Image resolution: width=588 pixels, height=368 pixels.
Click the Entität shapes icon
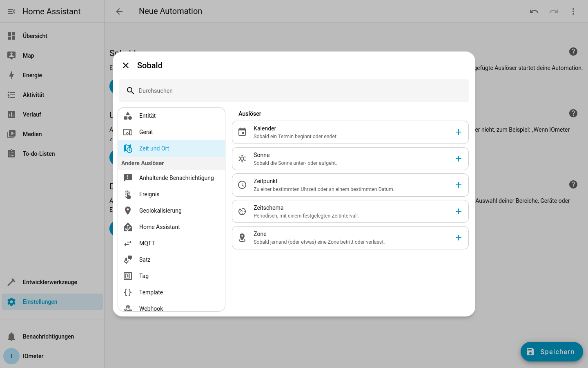pyautogui.click(x=128, y=116)
